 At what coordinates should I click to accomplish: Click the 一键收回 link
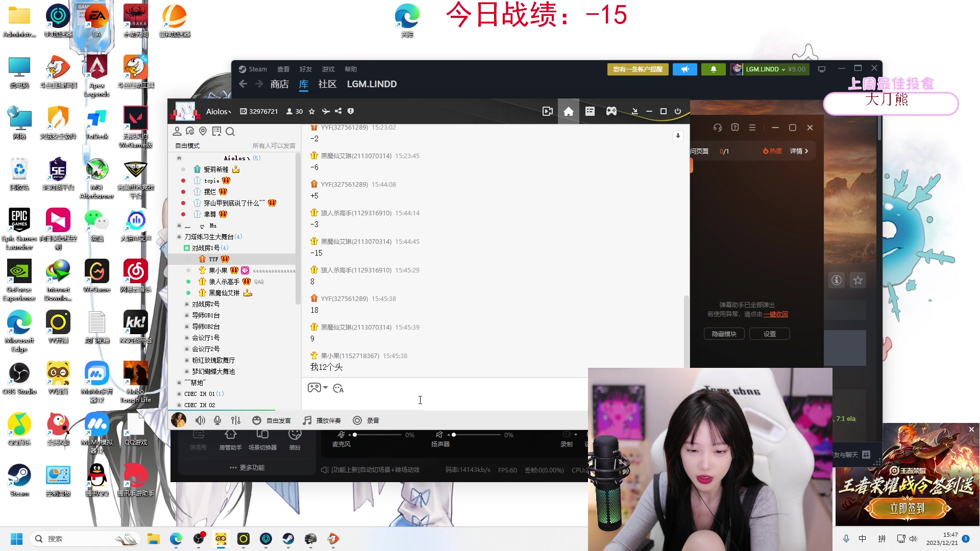click(x=775, y=314)
